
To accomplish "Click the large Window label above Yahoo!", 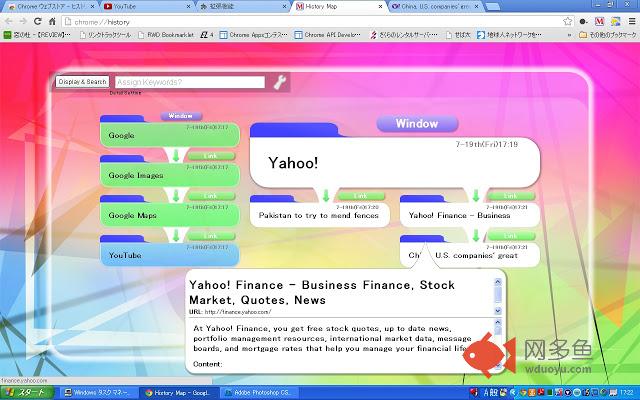I will [x=417, y=124].
